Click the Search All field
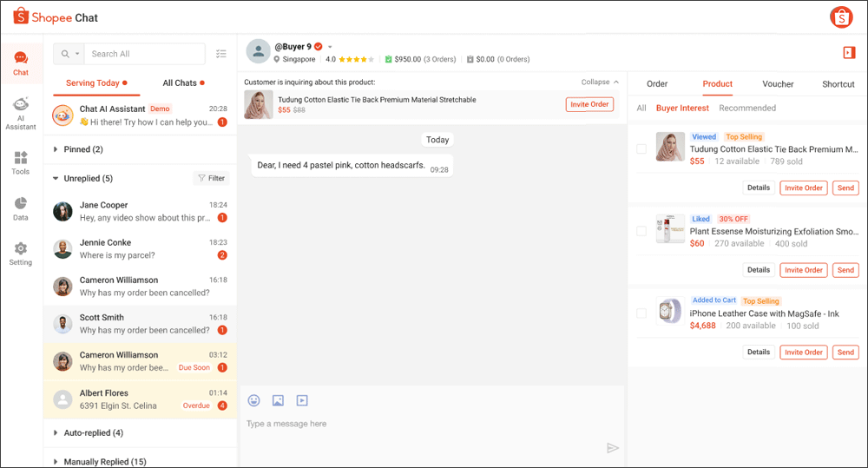 tap(144, 54)
